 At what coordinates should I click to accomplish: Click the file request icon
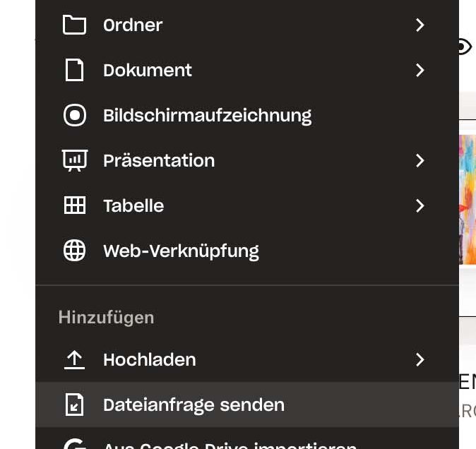pos(74,405)
